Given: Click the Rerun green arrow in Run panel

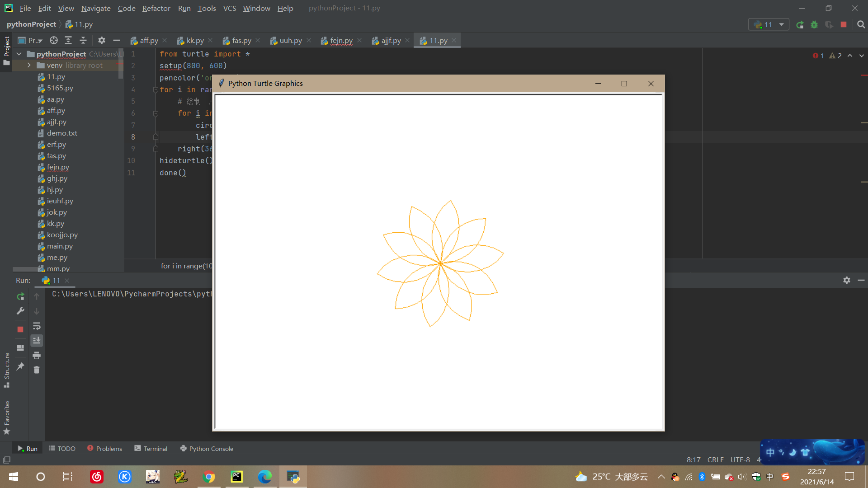Looking at the screenshot, I should coord(20,296).
